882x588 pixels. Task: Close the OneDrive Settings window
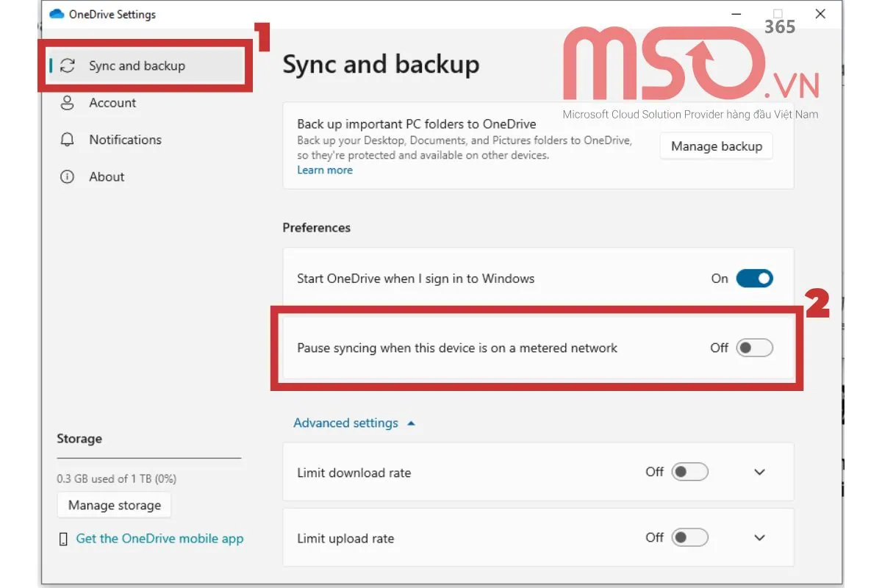point(820,14)
